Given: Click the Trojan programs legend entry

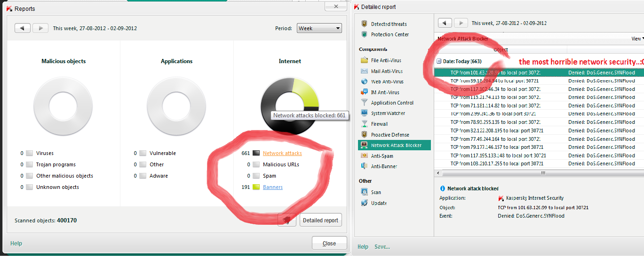Looking at the screenshot, I should 56,164.
